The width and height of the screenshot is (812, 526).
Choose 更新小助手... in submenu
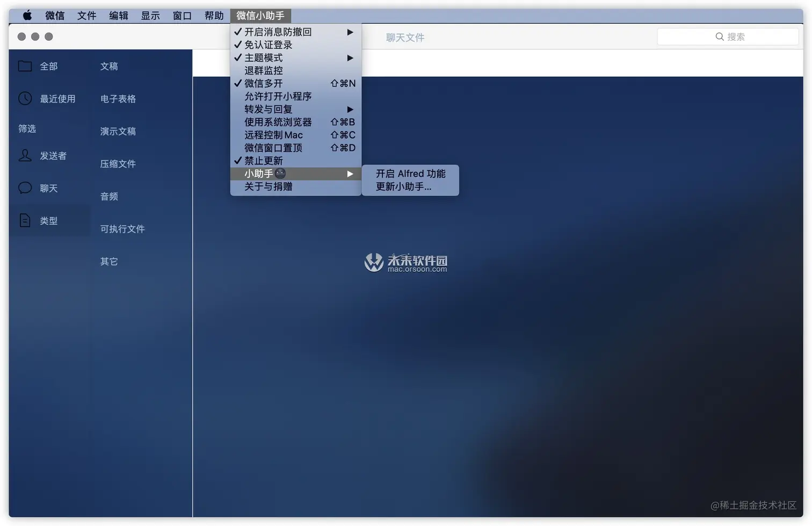(x=410, y=186)
